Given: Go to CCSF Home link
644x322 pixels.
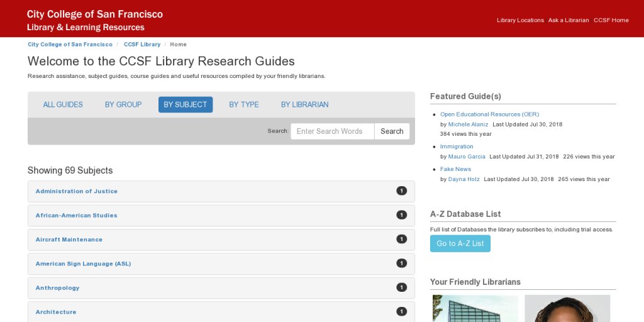Looking at the screenshot, I should 611,20.
